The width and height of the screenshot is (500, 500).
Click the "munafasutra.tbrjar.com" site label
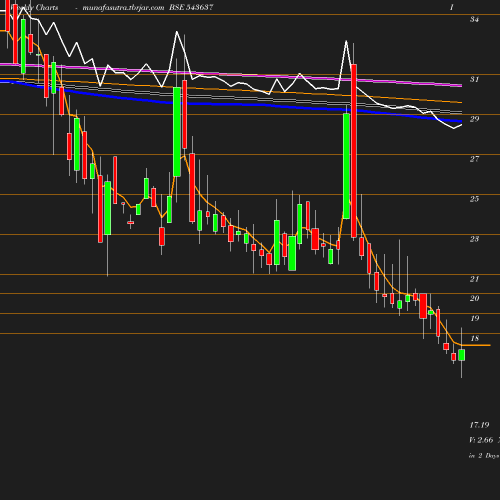pyautogui.click(x=123, y=7)
